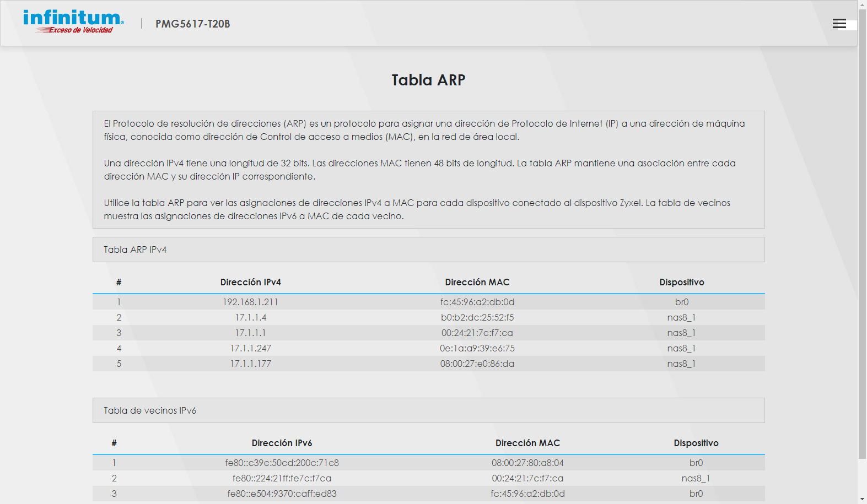Viewport: 867px width, 504px height.
Task: Click MAC address 08:00:27:e0:86:da
Action: [477, 364]
